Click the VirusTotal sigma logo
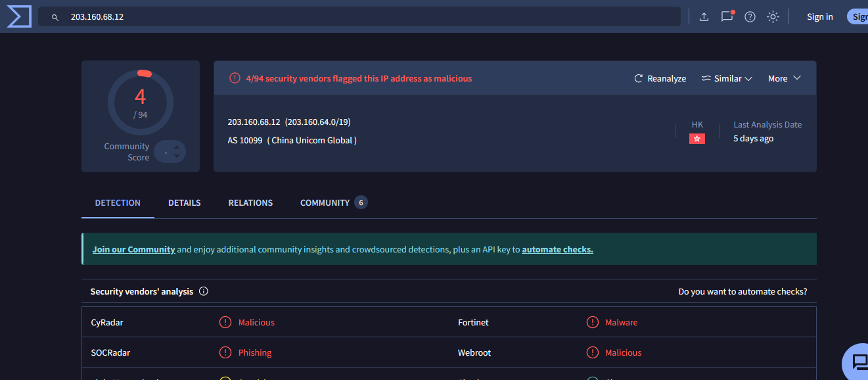 click(19, 16)
